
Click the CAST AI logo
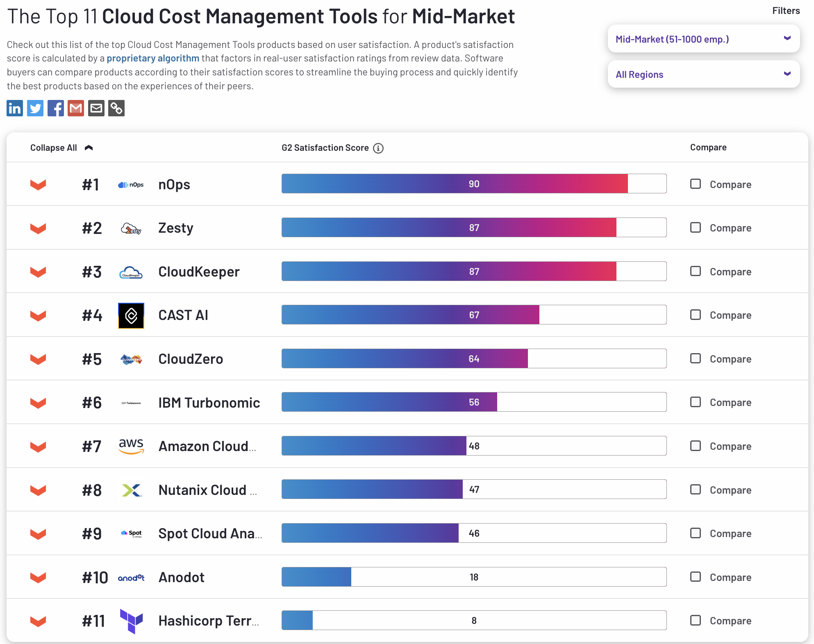(131, 315)
